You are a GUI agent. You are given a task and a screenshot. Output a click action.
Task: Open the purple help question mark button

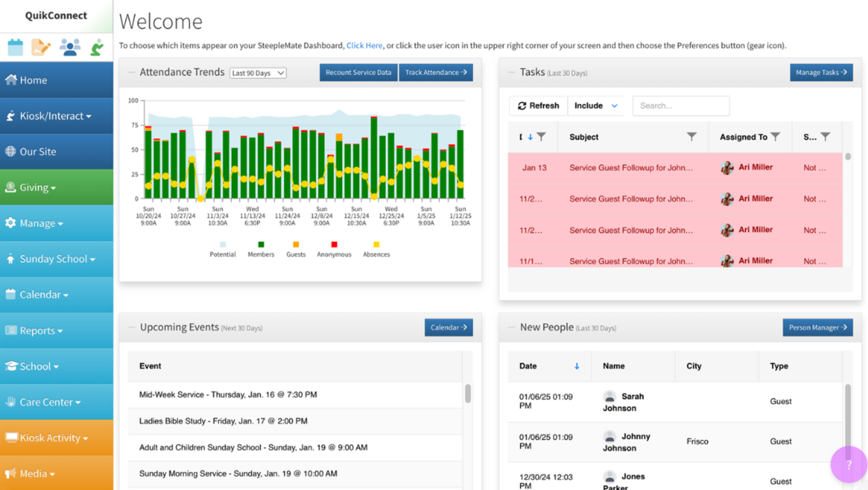[849, 465]
